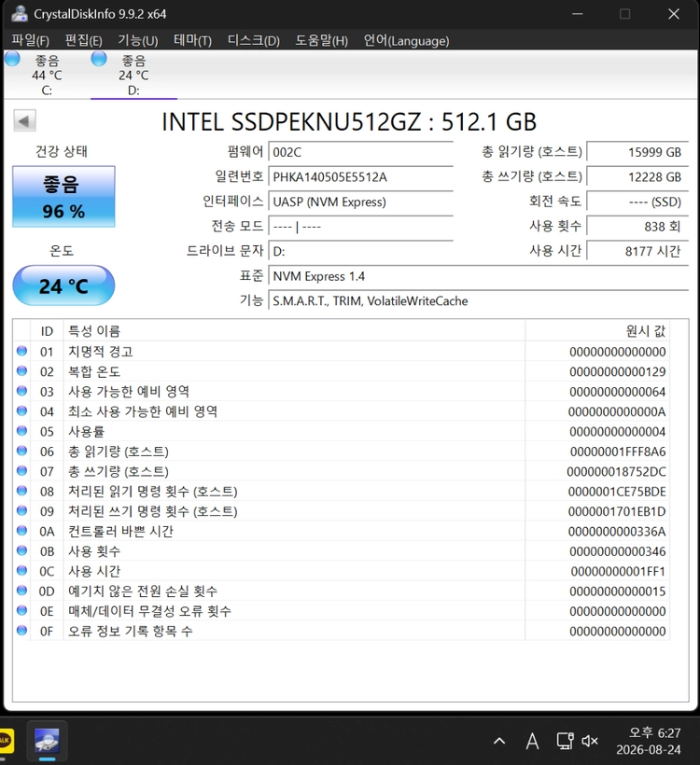The width and height of the screenshot is (700, 765).
Task: Click the IME language indicator A
Action: click(532, 741)
